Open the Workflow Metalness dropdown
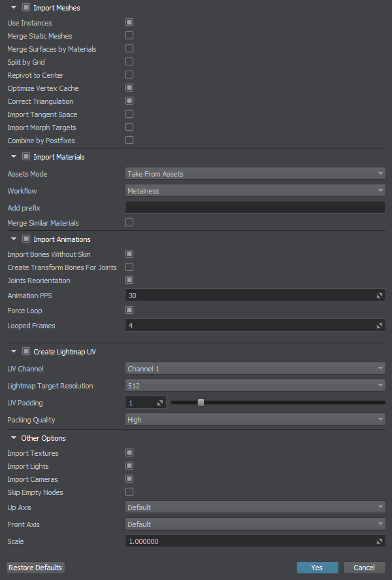The image size is (392, 580). 255,190
